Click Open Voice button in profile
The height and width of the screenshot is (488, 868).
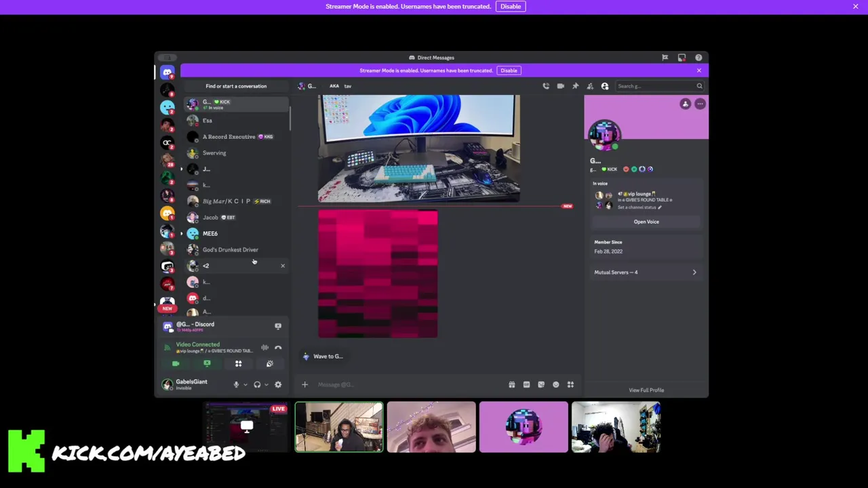646,222
